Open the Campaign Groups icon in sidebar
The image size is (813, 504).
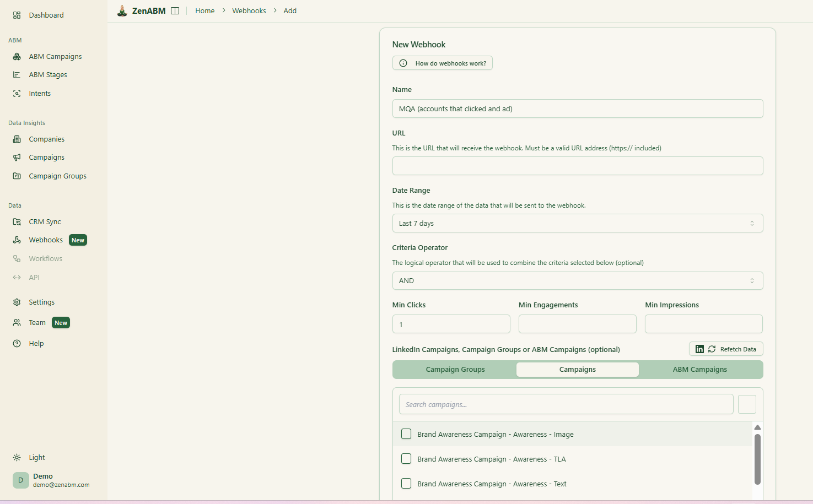click(17, 176)
